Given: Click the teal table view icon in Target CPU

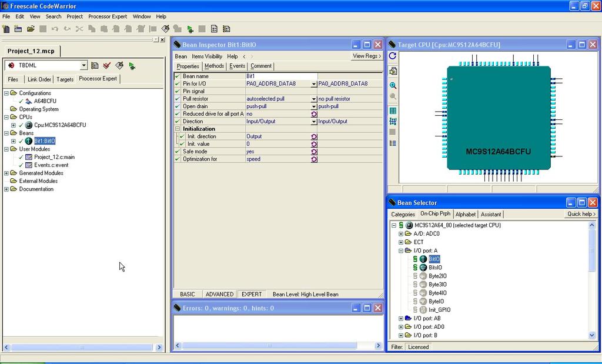Looking at the screenshot, I should tap(393, 111).
